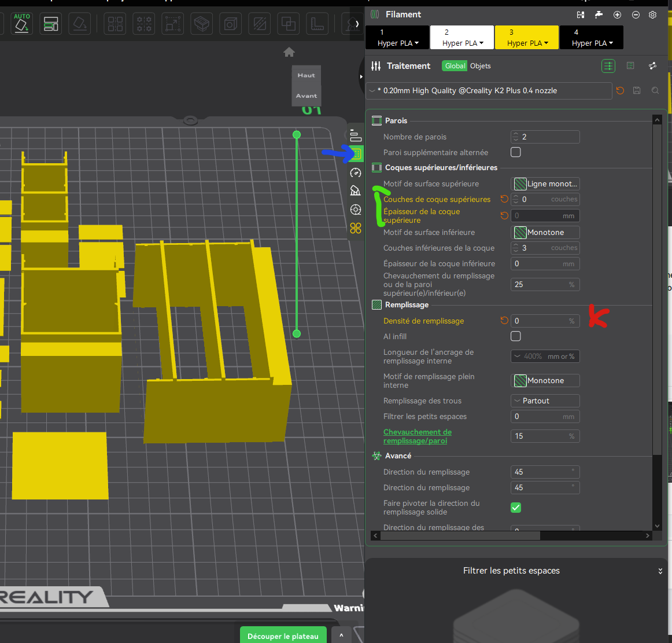Expand the Remplissage des trous dropdown
672x643 pixels.
tap(545, 401)
